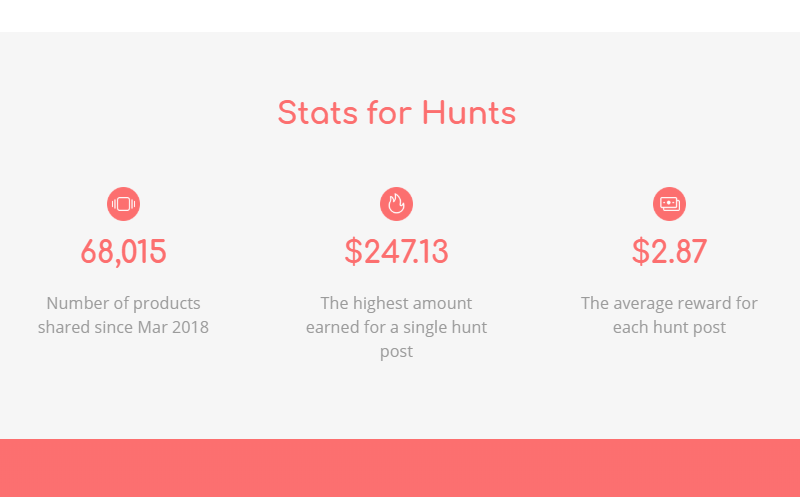
Task: Click the lone word 'post' under middle stat
Action: (396, 352)
